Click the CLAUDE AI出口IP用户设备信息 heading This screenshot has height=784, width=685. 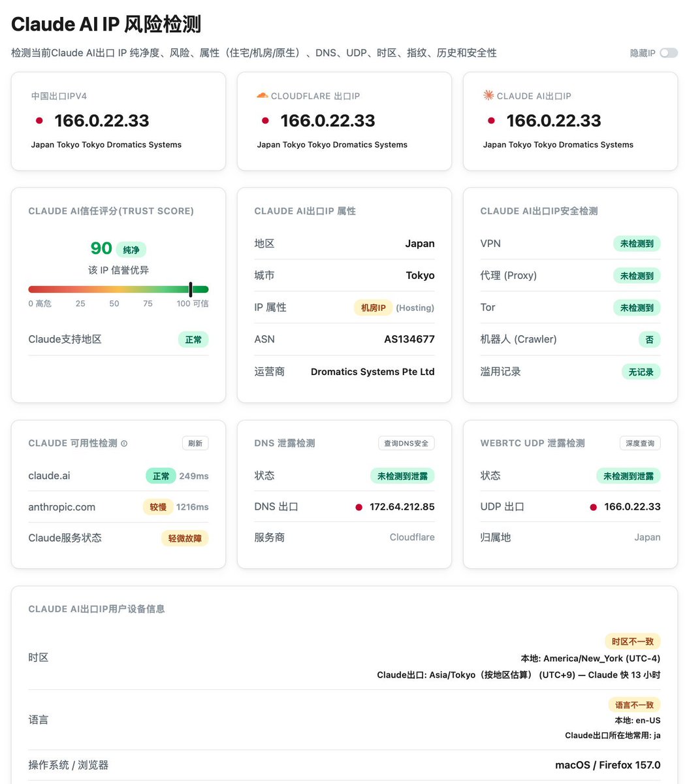pos(97,609)
